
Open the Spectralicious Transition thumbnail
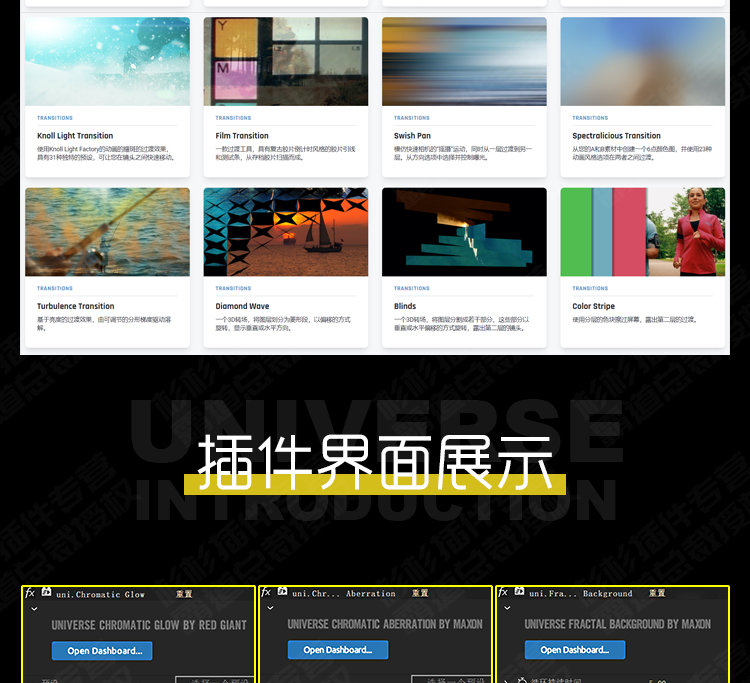tap(643, 62)
